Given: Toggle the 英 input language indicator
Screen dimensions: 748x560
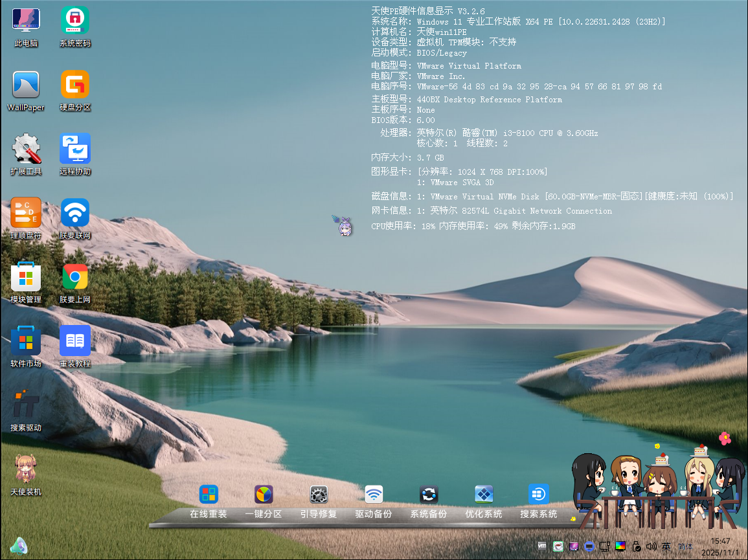Looking at the screenshot, I should [666, 546].
